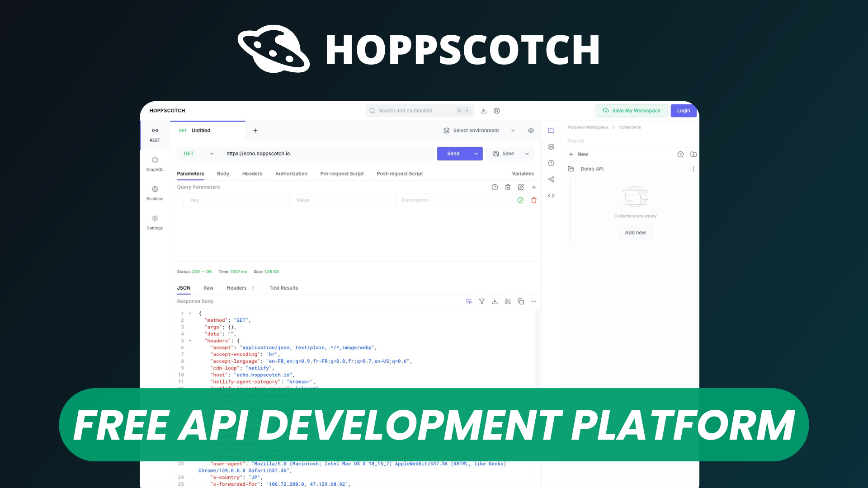Open the Share panel in right sidebar
The height and width of the screenshot is (488, 868).
pos(551,179)
